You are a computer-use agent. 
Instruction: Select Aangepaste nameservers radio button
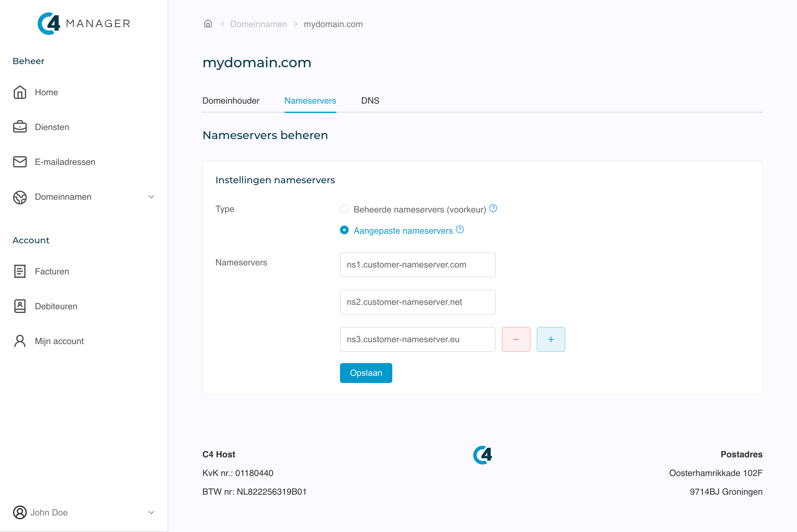click(x=344, y=230)
